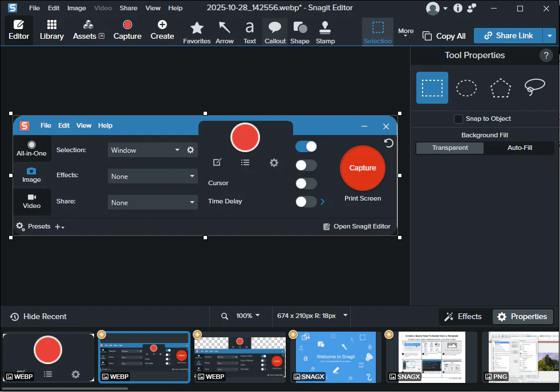Image resolution: width=560 pixels, height=392 pixels.
Task: Open the Image menu
Action: point(76,8)
